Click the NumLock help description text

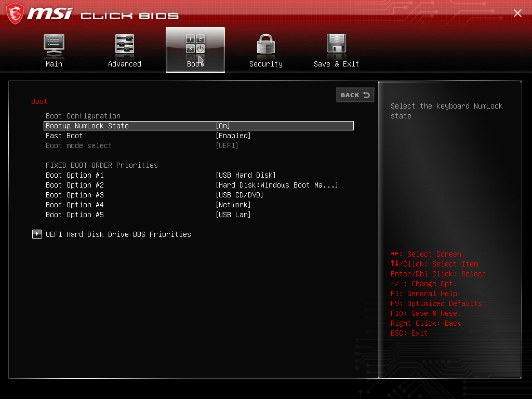tap(446, 111)
